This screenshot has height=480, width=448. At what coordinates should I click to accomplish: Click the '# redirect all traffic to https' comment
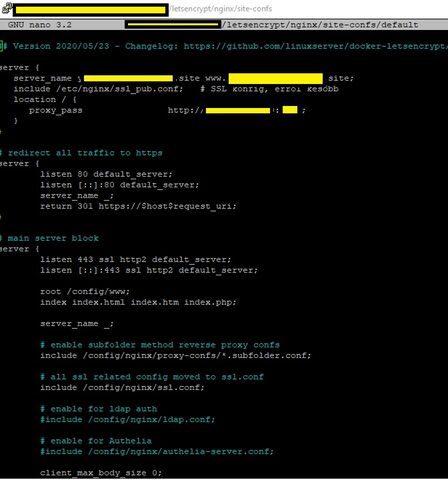81,153
